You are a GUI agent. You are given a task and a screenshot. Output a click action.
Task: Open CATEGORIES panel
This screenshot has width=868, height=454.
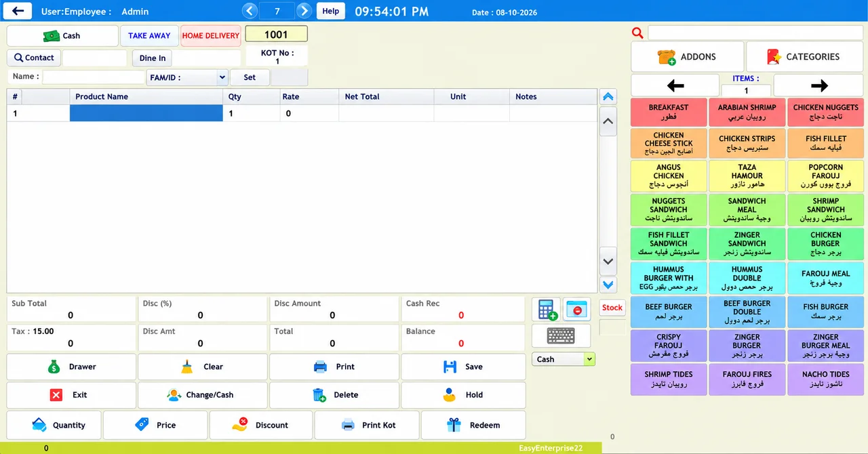coord(804,57)
